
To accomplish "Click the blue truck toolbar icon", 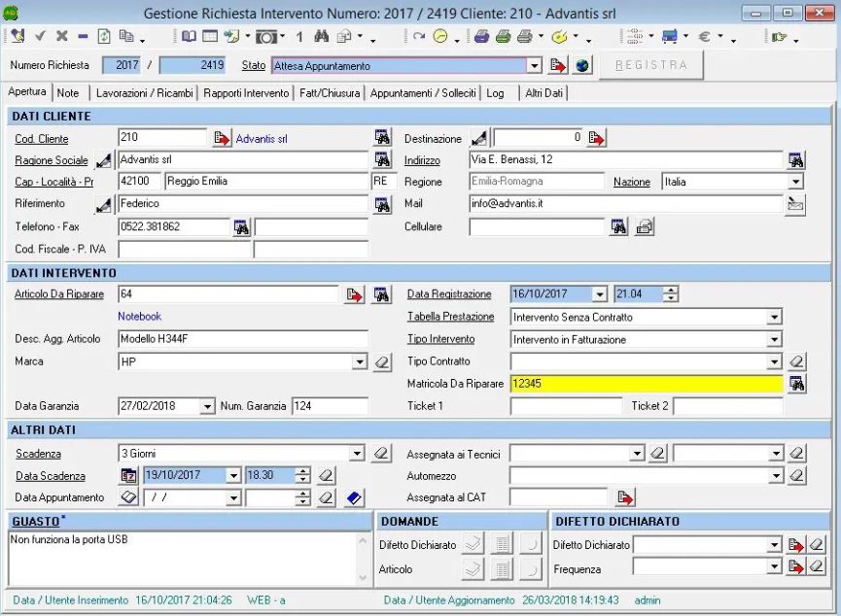I will (x=670, y=37).
